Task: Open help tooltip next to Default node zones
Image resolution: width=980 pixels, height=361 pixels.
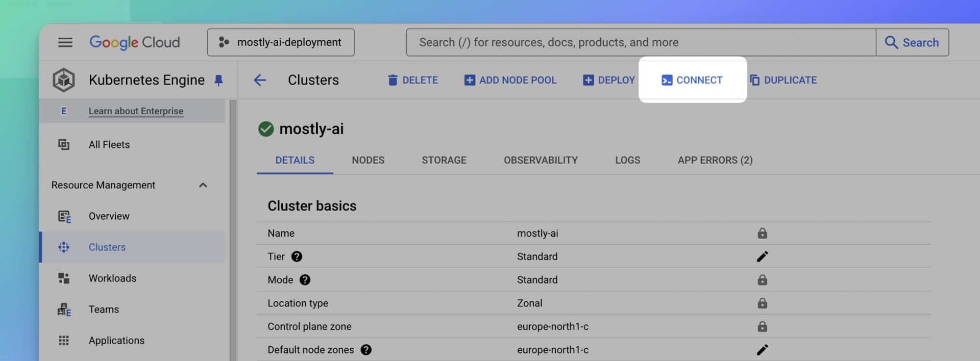Action: click(x=366, y=350)
